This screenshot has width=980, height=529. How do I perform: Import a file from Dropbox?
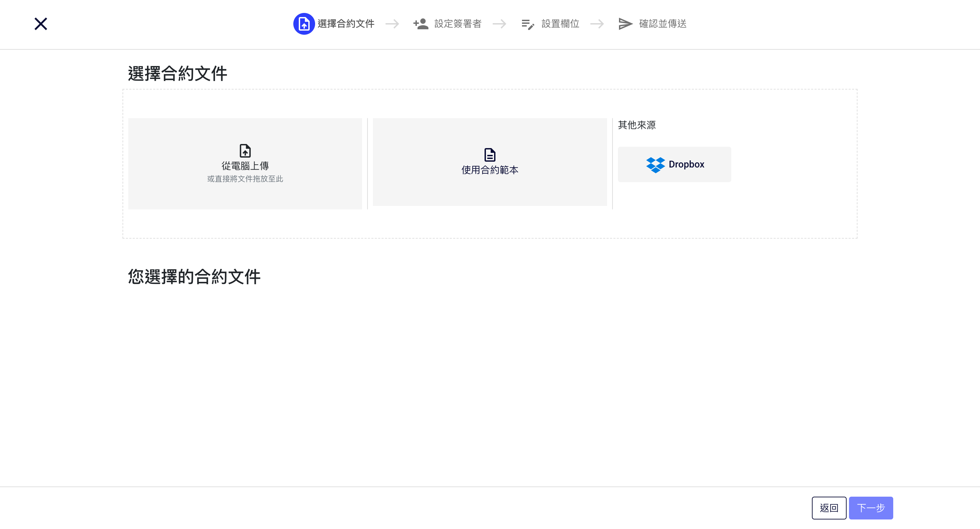pos(674,164)
